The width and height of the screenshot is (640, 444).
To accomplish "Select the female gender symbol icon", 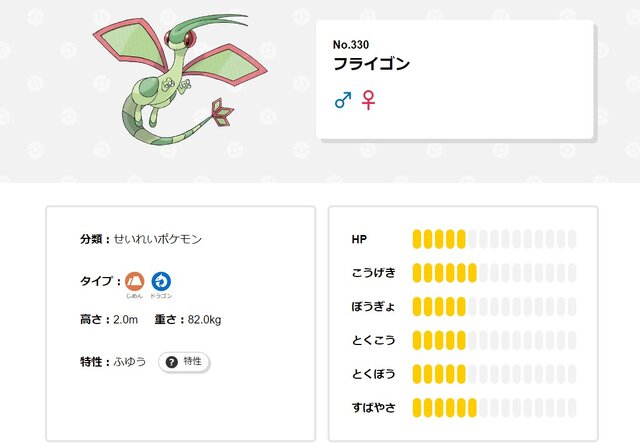I will 368,100.
